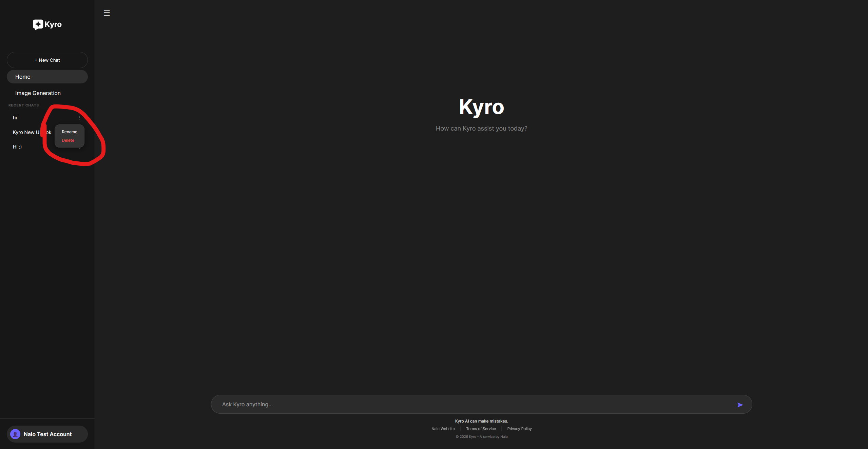Open the 'hi' recent chat
The image size is (868, 449).
tap(15, 118)
